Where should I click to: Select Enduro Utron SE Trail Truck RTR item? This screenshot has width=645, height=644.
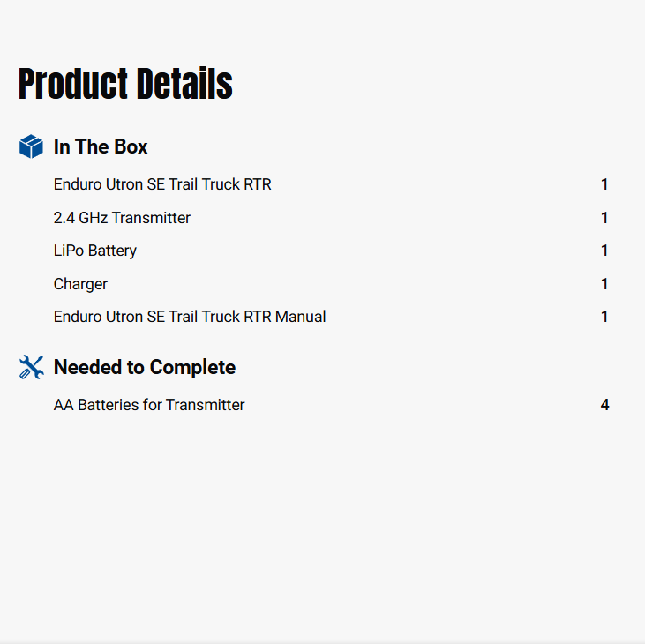pos(162,184)
